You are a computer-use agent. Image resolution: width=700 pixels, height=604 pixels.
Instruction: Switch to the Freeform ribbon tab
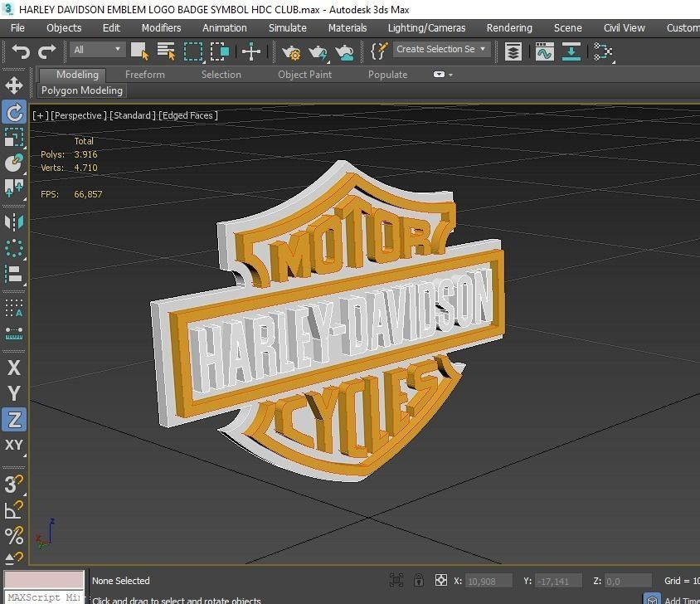click(x=144, y=75)
